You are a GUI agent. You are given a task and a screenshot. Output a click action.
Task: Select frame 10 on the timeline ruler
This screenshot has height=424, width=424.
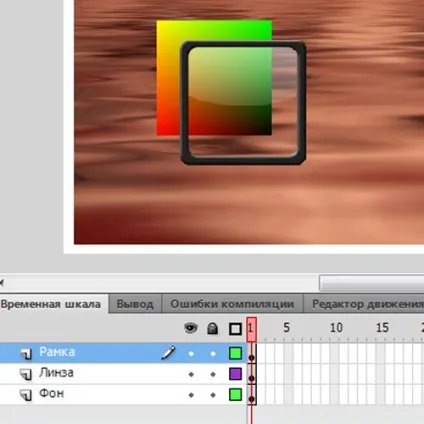tap(336, 328)
